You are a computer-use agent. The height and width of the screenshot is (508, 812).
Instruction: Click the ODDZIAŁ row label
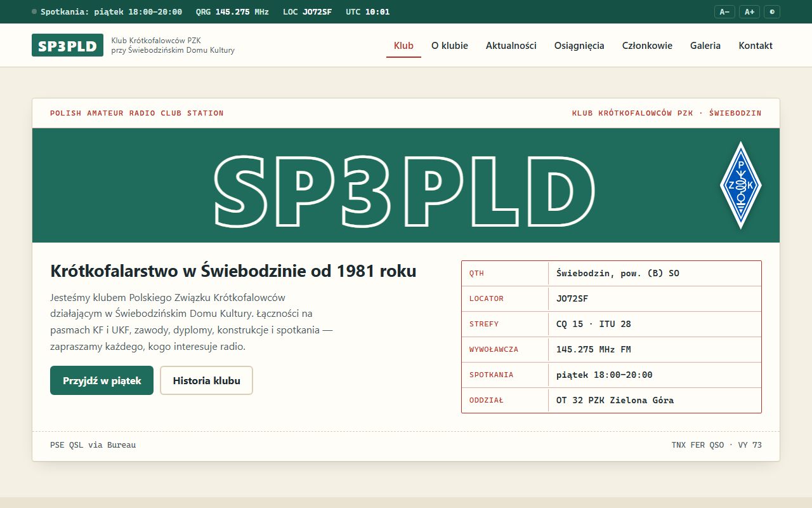coord(487,400)
